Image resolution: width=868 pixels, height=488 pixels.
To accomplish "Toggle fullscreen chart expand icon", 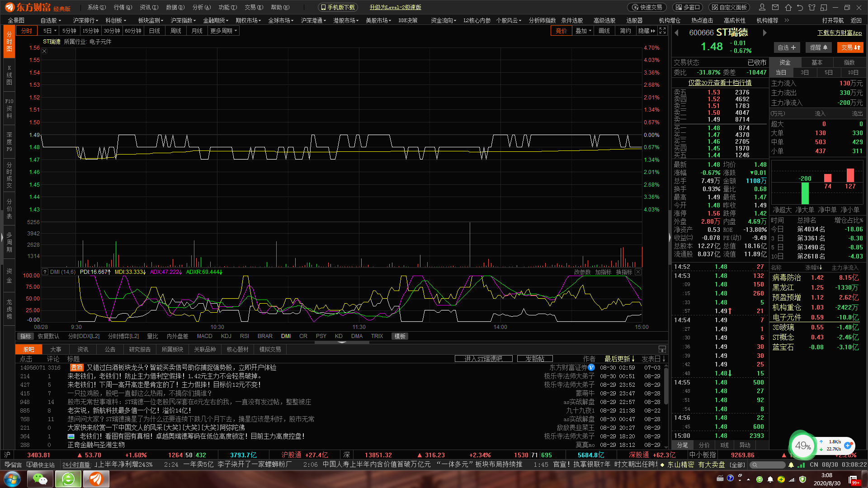I will click(x=662, y=31).
